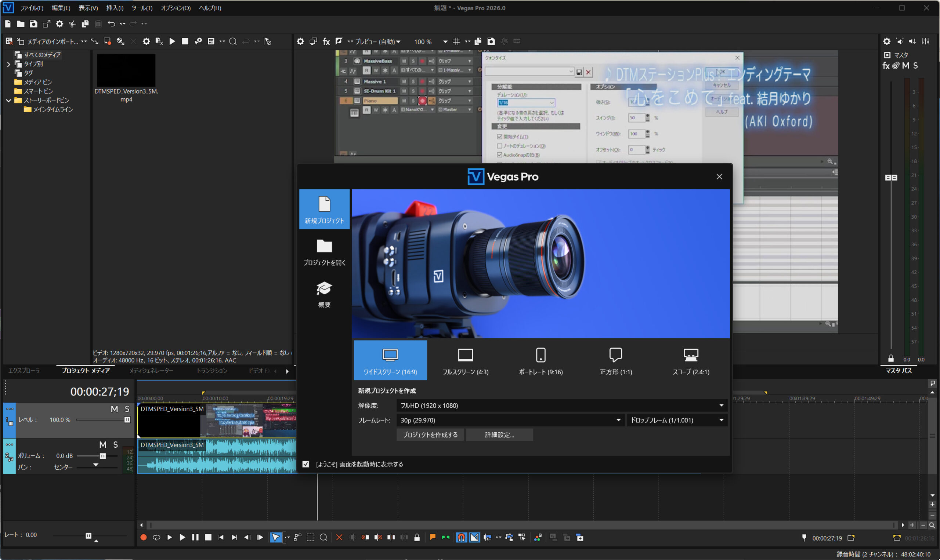
Task: Open the オプション(O) menu
Action: pos(176,8)
